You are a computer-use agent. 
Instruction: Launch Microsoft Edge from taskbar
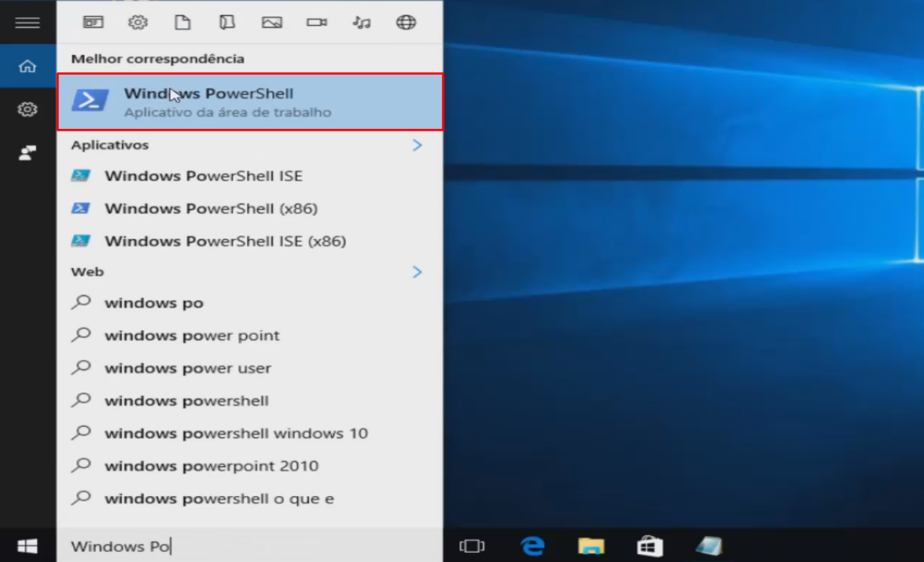532,546
